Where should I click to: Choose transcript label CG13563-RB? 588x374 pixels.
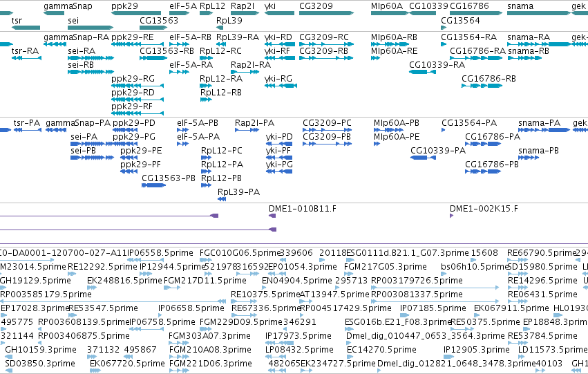(x=167, y=51)
